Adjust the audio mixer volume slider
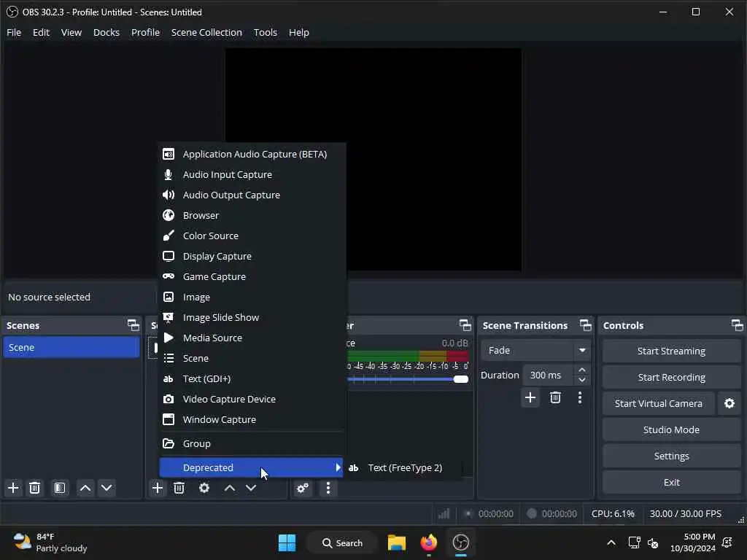This screenshot has width=747, height=560. click(461, 379)
